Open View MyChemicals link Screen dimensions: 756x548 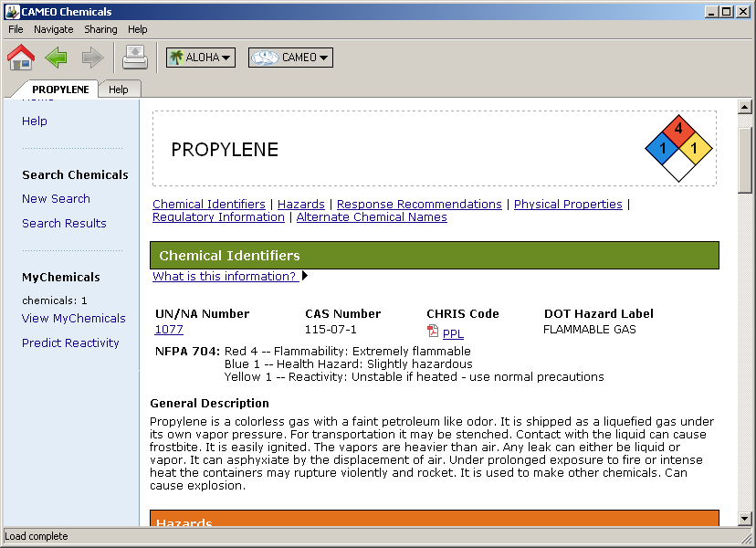click(74, 319)
